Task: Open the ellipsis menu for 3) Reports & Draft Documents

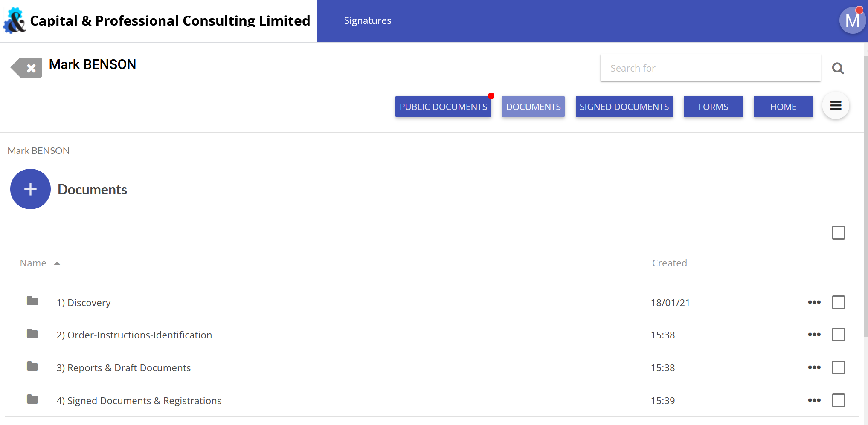Action: [x=814, y=367]
